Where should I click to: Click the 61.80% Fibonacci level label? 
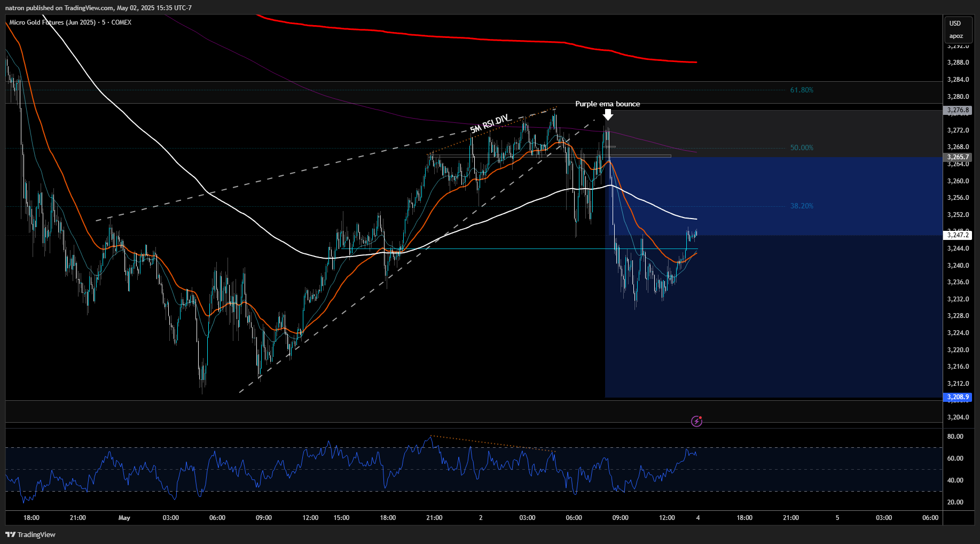coord(802,90)
